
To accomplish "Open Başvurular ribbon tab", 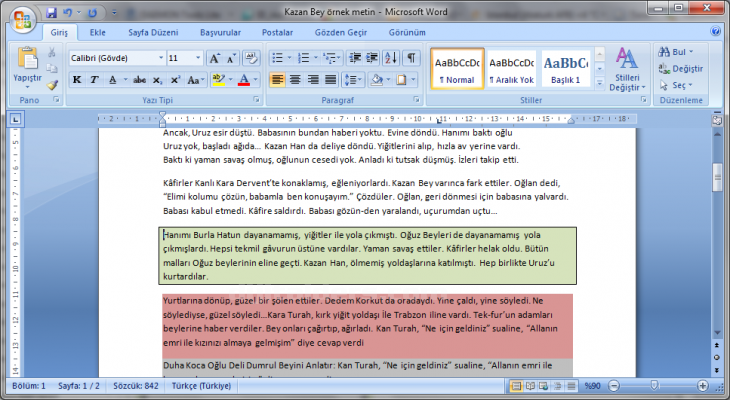I will [220, 33].
